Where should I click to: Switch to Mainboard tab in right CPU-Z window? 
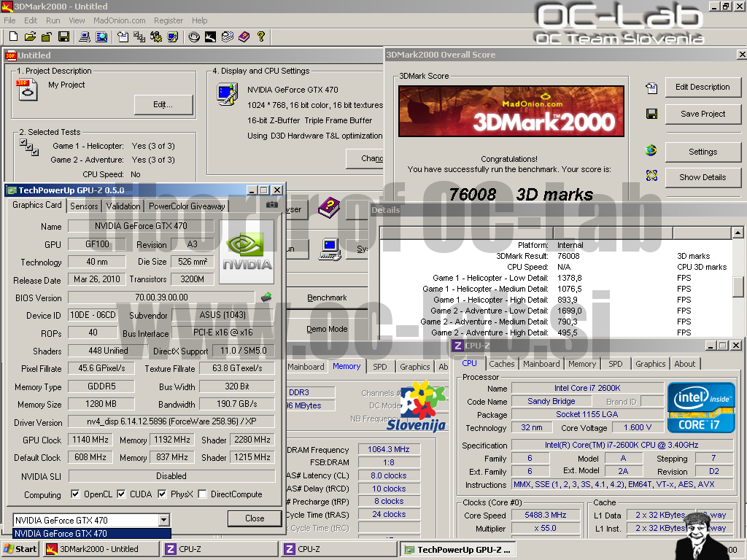point(541,364)
